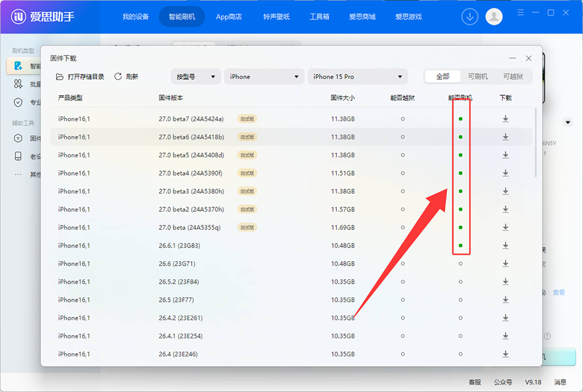The image size is (583, 392).
Task: Open the iPhone device type dropdown
Action: click(264, 76)
